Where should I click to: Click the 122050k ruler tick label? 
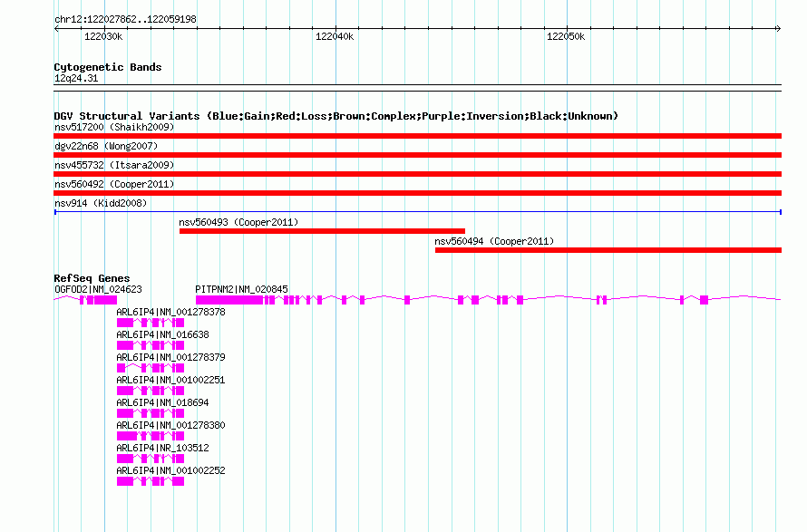tap(566, 36)
